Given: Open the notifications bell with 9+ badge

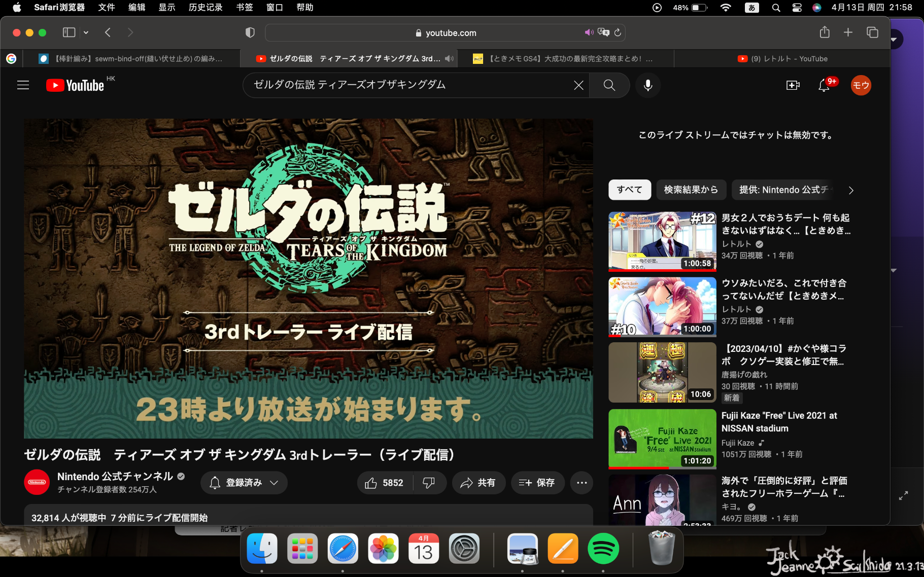Looking at the screenshot, I should coord(825,85).
